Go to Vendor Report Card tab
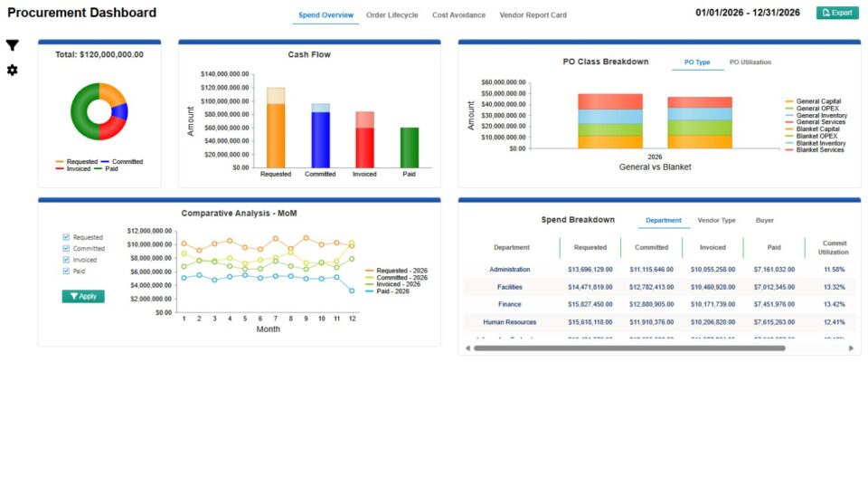Image resolution: width=868 pixels, height=486 pixels. click(x=533, y=15)
